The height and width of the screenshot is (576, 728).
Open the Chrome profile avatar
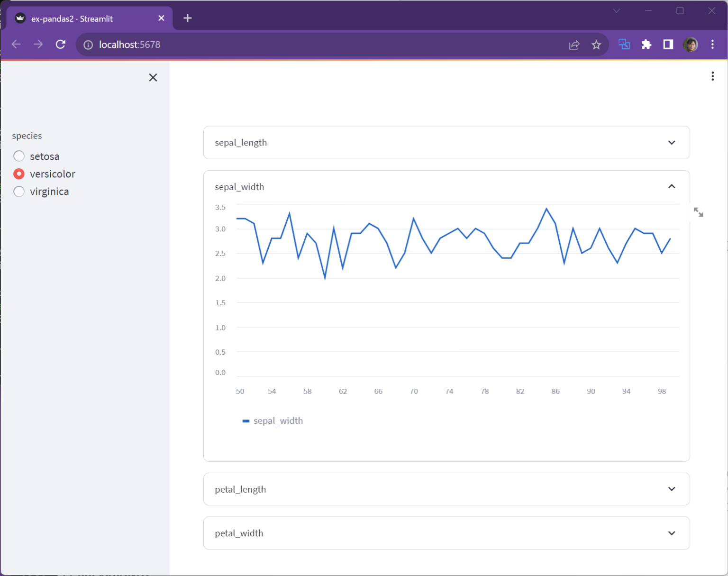(x=691, y=44)
